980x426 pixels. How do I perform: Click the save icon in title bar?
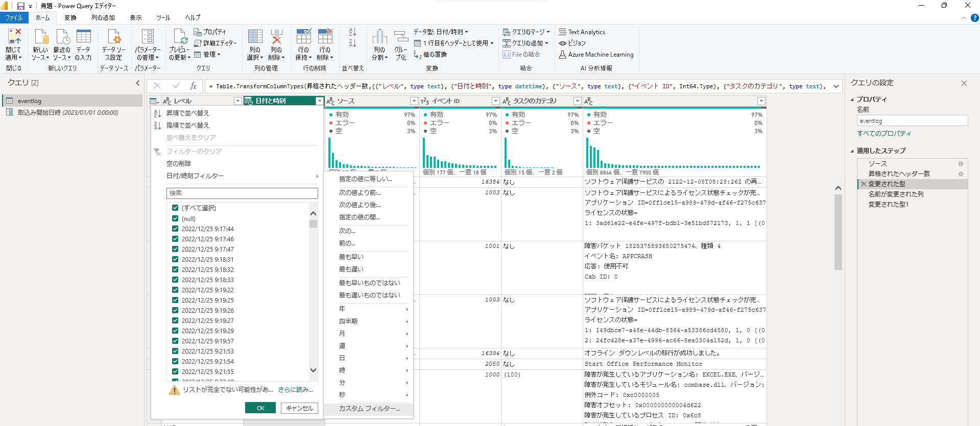point(20,6)
